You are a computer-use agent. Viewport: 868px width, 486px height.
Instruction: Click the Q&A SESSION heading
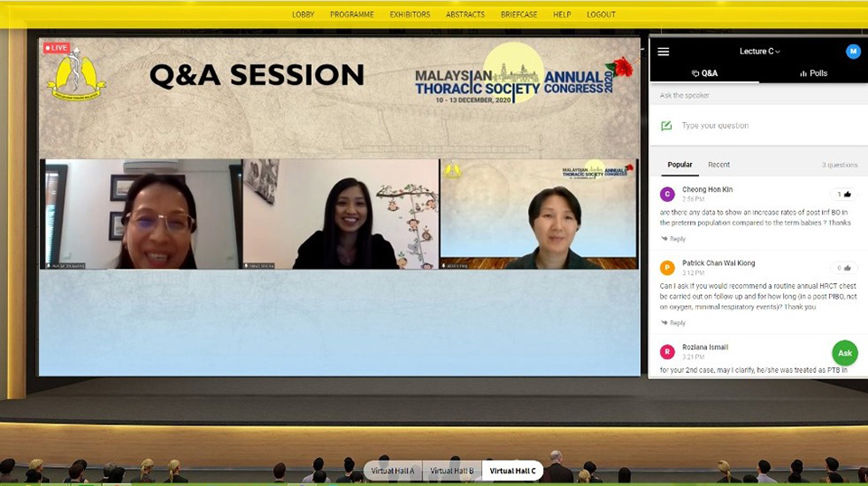click(257, 75)
